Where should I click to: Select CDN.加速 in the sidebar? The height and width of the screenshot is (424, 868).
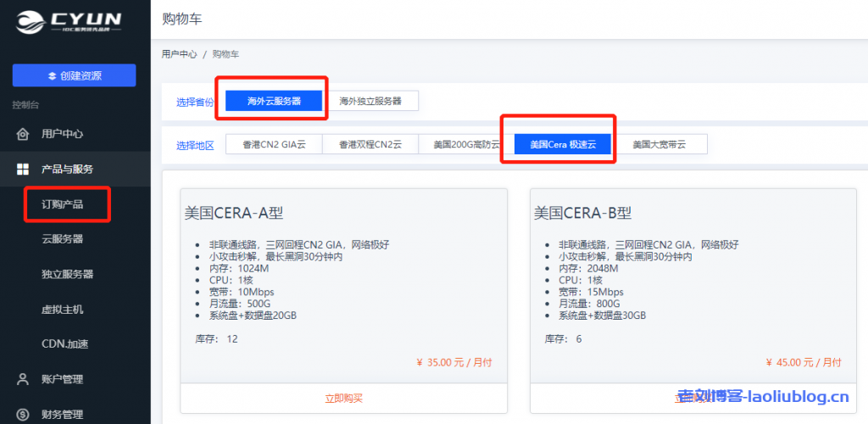(65, 344)
